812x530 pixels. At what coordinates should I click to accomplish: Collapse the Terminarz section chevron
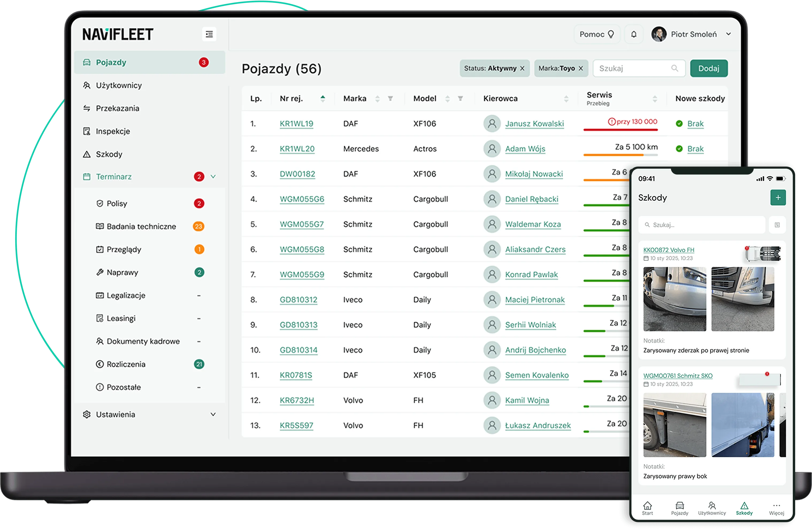pos(213,177)
